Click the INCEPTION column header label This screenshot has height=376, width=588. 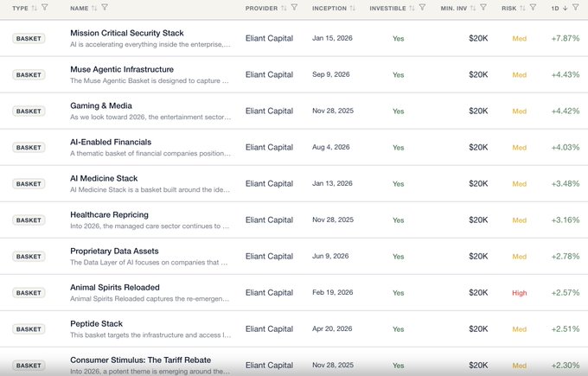tap(329, 8)
